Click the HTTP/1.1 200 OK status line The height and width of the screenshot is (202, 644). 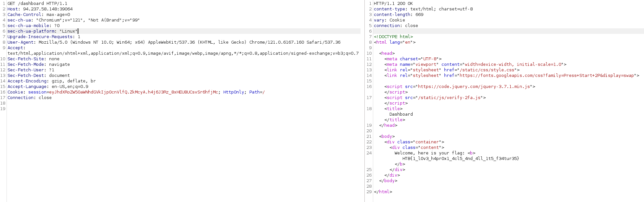393,4
